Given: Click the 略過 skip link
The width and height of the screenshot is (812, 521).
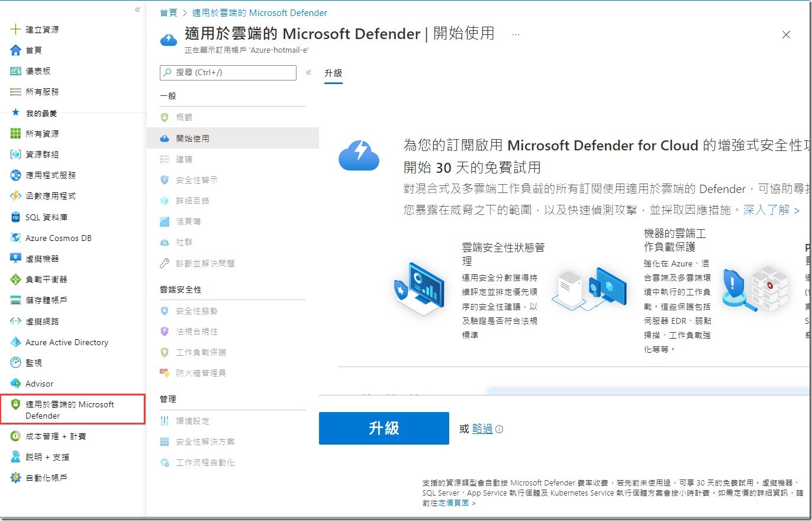Looking at the screenshot, I should (x=482, y=429).
